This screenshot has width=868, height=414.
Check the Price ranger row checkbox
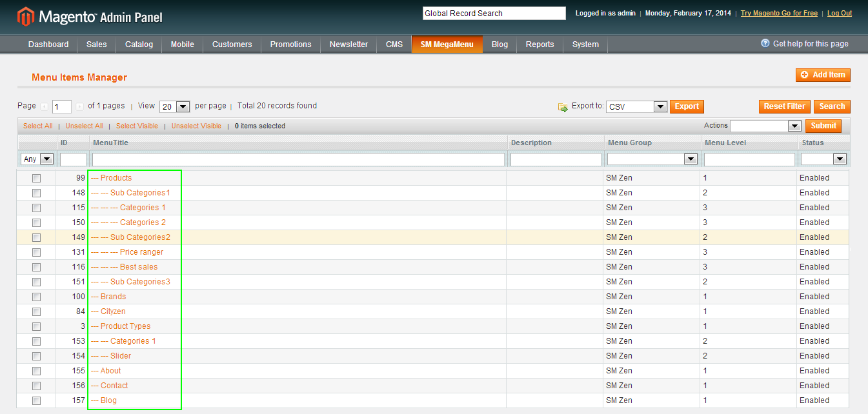pyautogui.click(x=36, y=252)
